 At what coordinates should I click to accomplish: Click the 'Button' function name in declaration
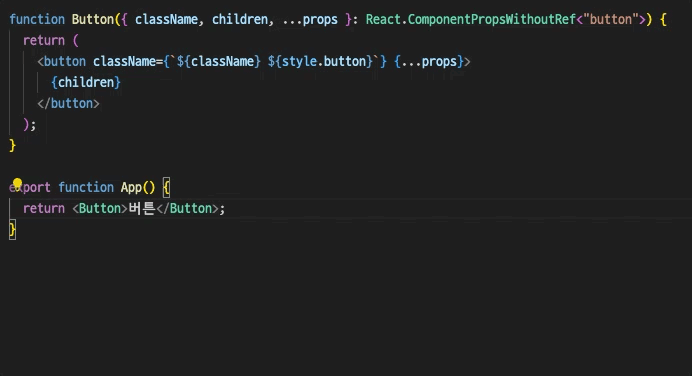[93, 19]
